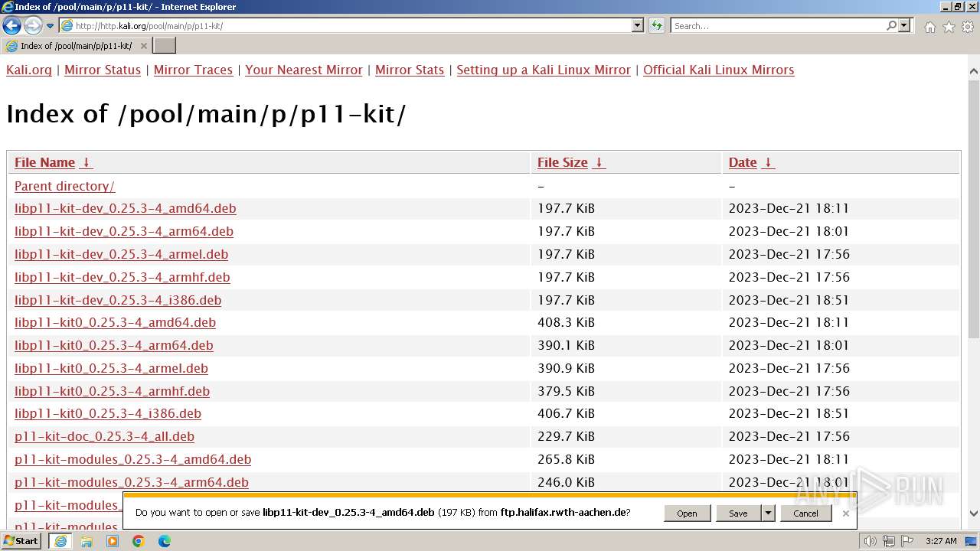The width and height of the screenshot is (980, 551).
Task: Click the scrollbar up arrow
Action: pos(973,73)
